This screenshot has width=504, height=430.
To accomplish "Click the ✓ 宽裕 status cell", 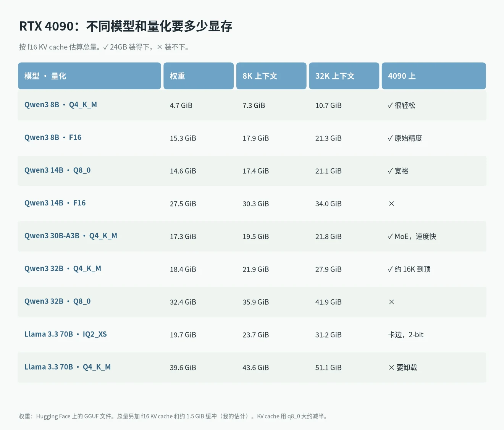I will (x=398, y=171).
